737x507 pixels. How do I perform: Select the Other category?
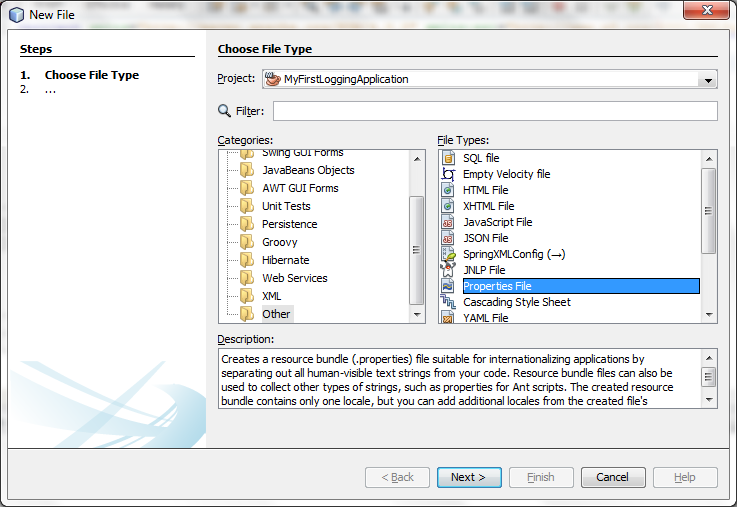click(x=276, y=314)
